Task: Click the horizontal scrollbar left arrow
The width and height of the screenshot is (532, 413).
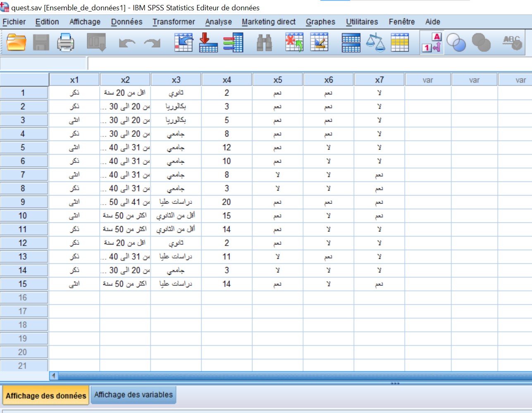Action: (54, 376)
